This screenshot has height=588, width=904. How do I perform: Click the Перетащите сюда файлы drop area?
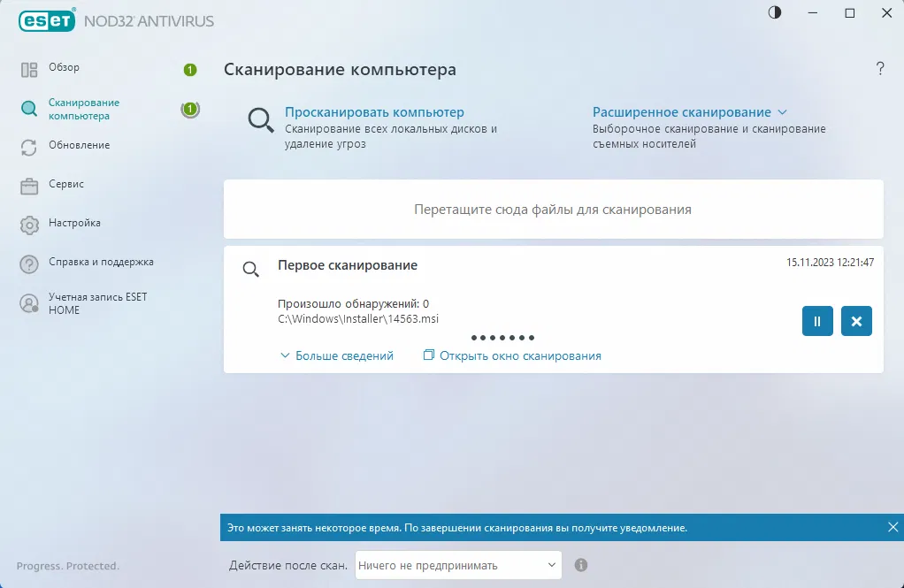click(554, 210)
